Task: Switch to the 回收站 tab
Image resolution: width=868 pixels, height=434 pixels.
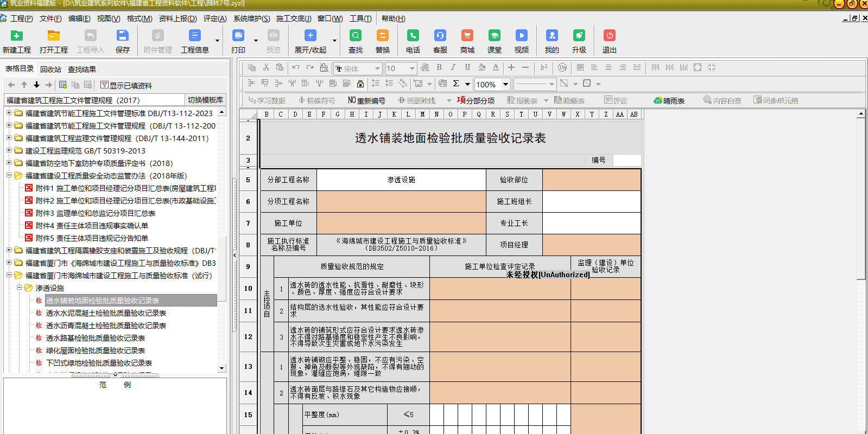Action: point(50,69)
